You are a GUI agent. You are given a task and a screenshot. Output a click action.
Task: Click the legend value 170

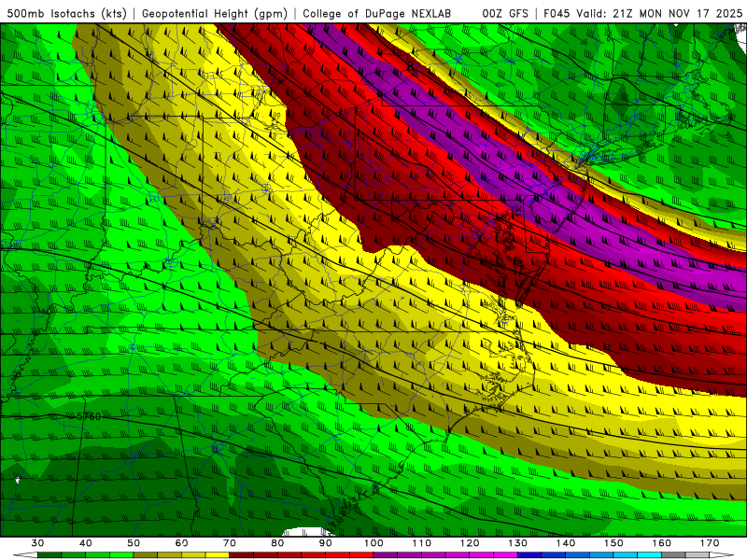(x=710, y=543)
